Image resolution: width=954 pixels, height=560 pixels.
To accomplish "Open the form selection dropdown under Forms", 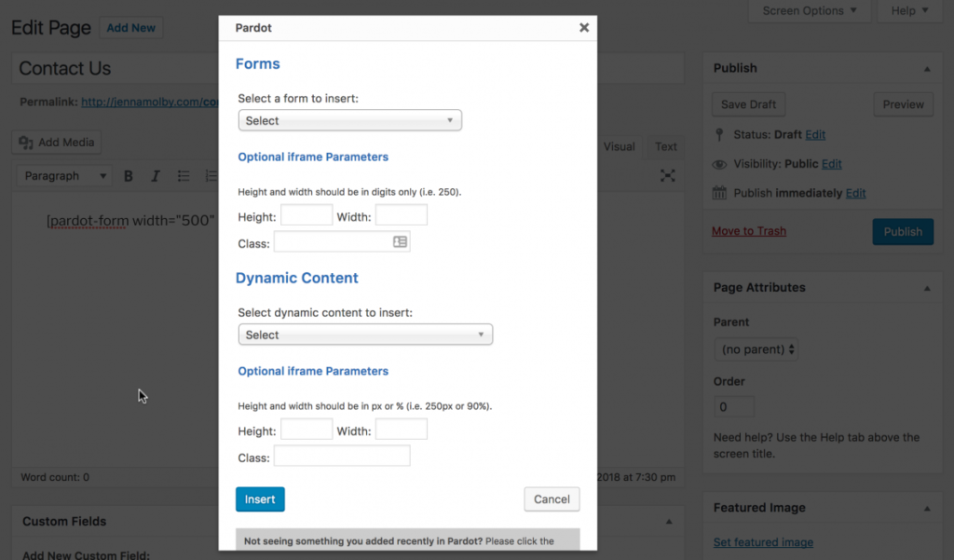I will [x=349, y=120].
